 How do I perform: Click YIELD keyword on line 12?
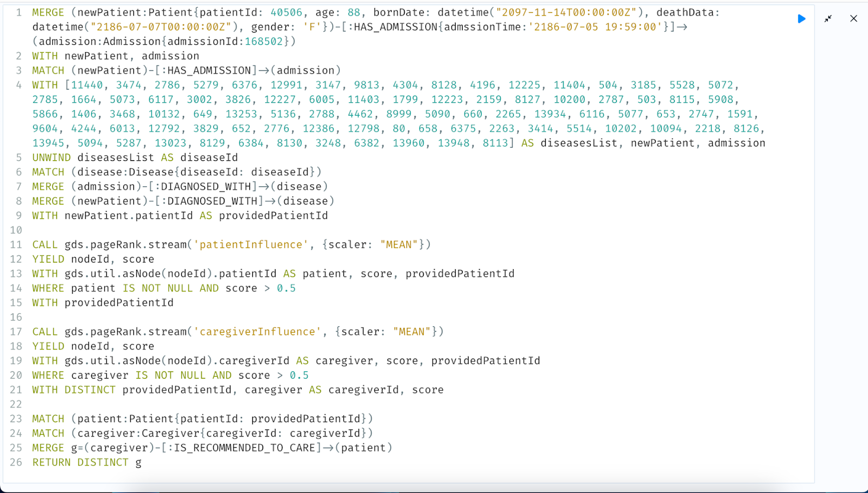[x=48, y=260]
